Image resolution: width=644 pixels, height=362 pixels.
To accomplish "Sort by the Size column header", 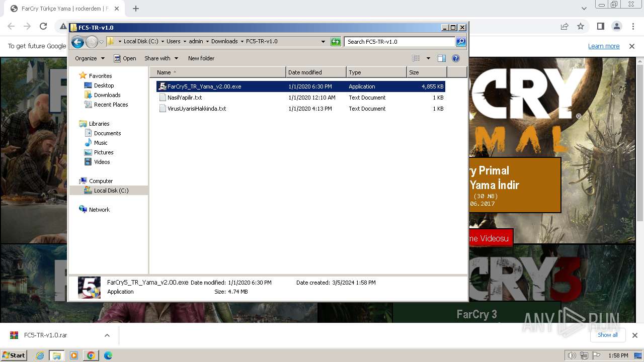I will (x=427, y=72).
